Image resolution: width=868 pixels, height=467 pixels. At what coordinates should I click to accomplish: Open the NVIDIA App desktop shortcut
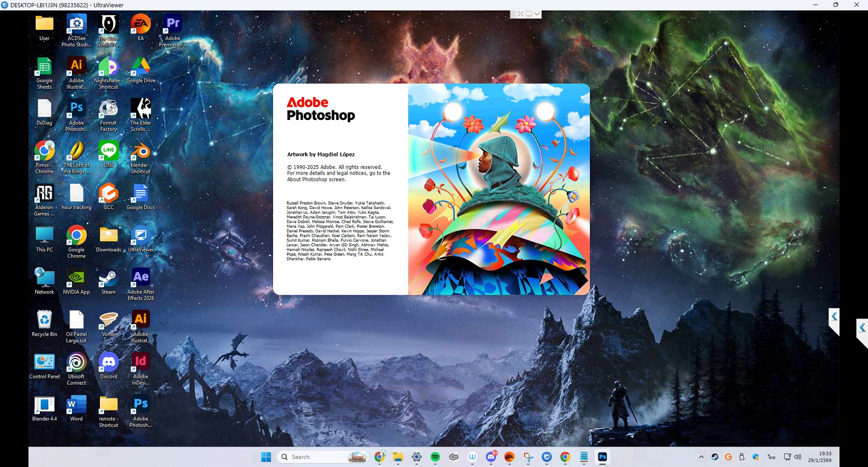pos(76,281)
